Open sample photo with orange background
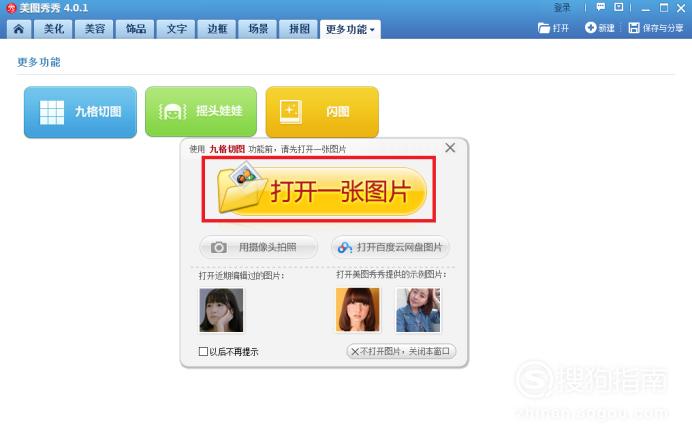692x447 pixels. click(x=357, y=310)
